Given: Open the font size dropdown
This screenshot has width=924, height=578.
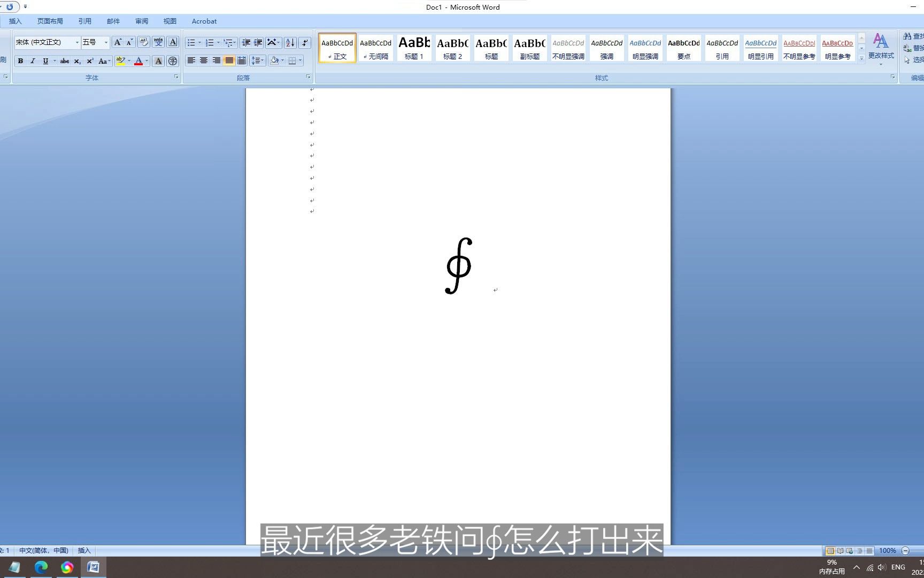Looking at the screenshot, I should click(x=105, y=42).
